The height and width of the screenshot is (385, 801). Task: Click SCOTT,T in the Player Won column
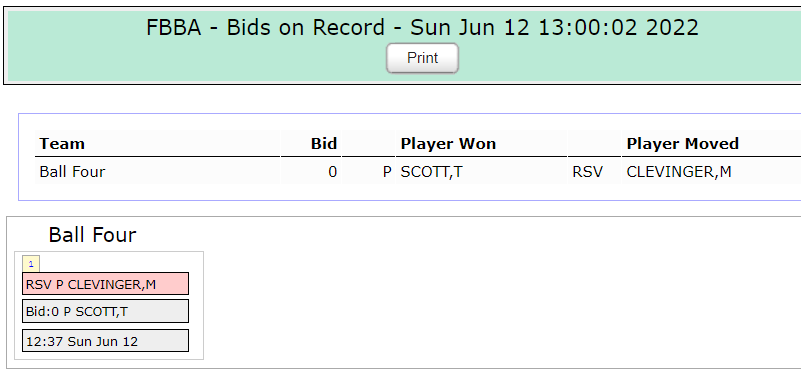click(431, 172)
